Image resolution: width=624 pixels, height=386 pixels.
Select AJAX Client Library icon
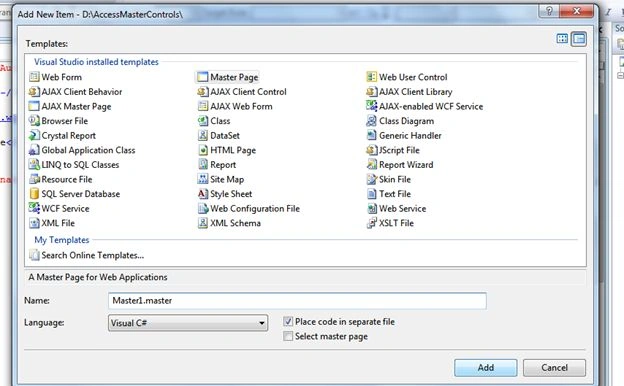coord(371,92)
